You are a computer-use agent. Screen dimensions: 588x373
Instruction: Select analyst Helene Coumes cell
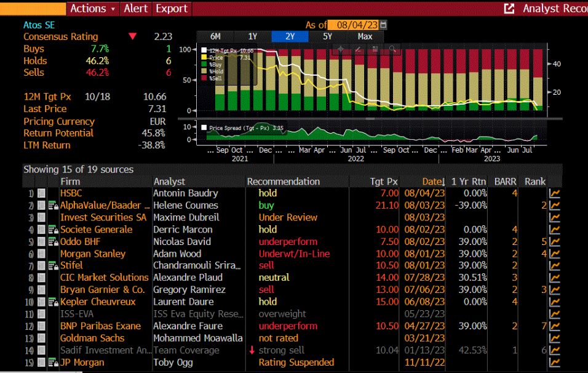pyautogui.click(x=186, y=205)
